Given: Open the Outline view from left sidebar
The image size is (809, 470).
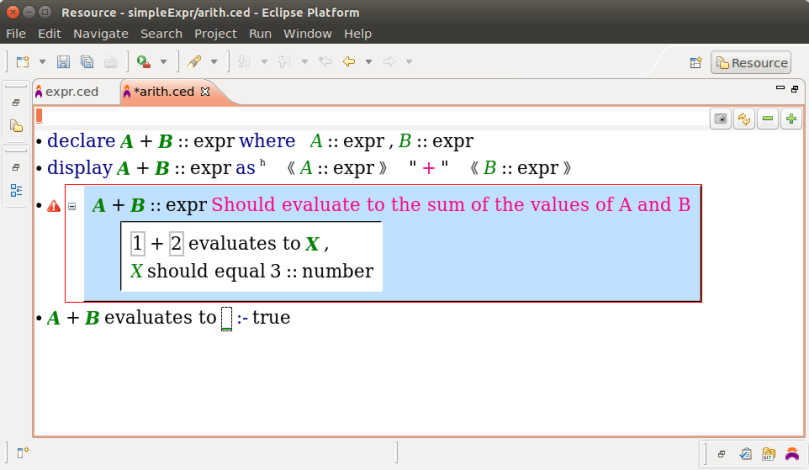Looking at the screenshot, I should click(16, 190).
